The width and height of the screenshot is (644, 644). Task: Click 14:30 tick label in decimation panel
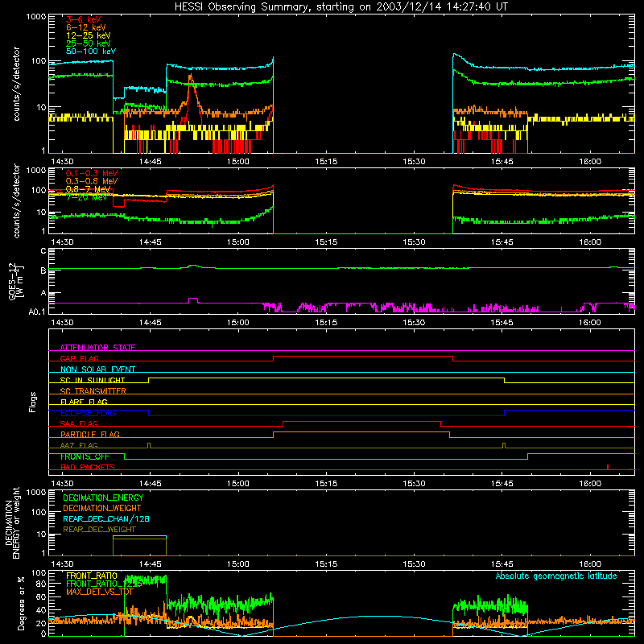(62, 564)
